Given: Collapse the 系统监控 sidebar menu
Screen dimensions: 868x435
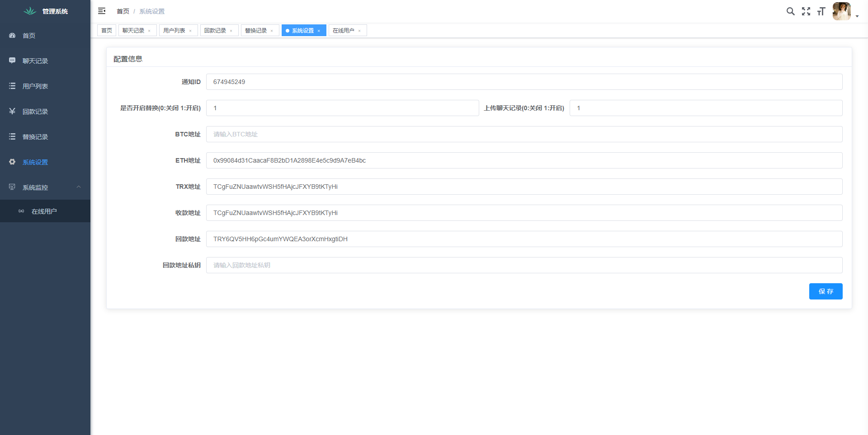Looking at the screenshot, I should pyautogui.click(x=79, y=187).
